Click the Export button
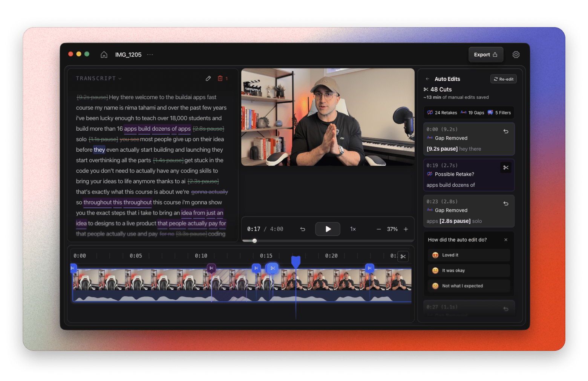Viewport: 588px width, 381px height. pos(486,55)
